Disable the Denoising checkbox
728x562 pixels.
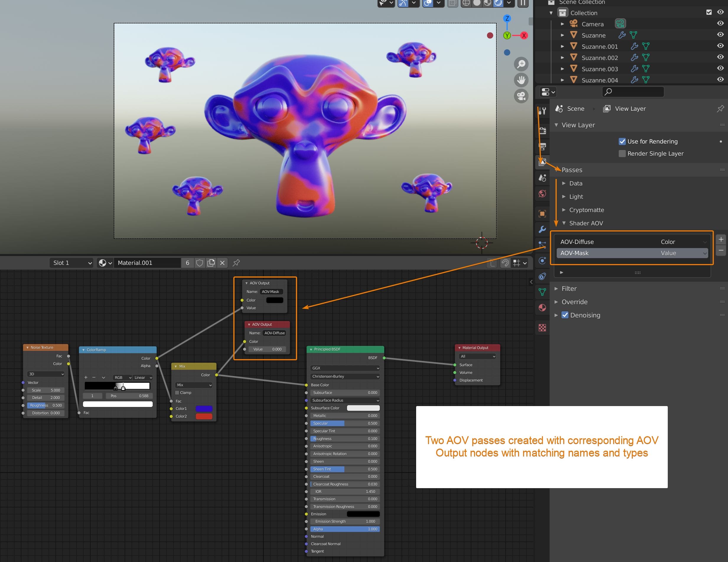tap(565, 315)
